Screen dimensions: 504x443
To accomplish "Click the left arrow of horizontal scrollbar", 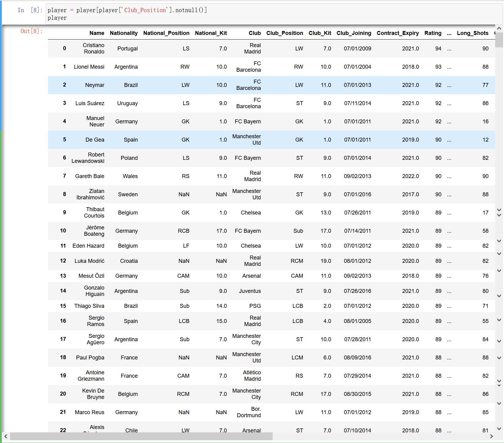I will pos(6,436).
